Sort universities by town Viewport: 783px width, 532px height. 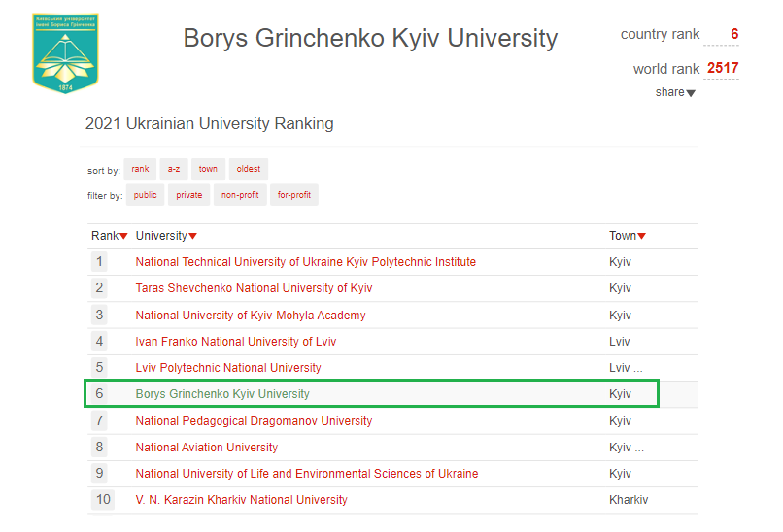208,169
